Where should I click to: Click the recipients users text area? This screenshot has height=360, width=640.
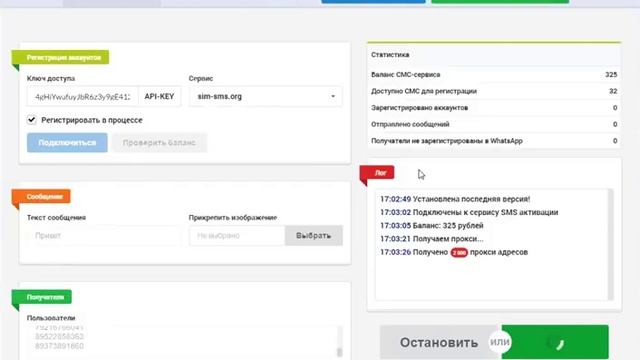(182, 341)
